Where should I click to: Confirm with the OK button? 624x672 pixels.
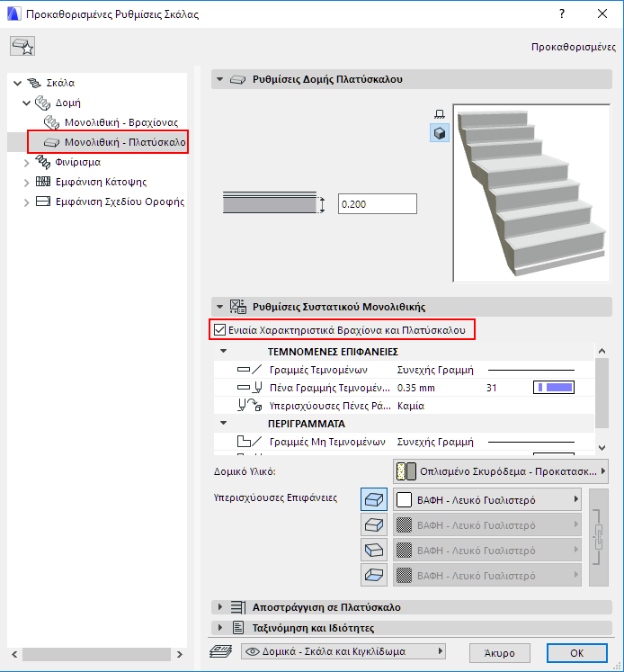point(577,653)
